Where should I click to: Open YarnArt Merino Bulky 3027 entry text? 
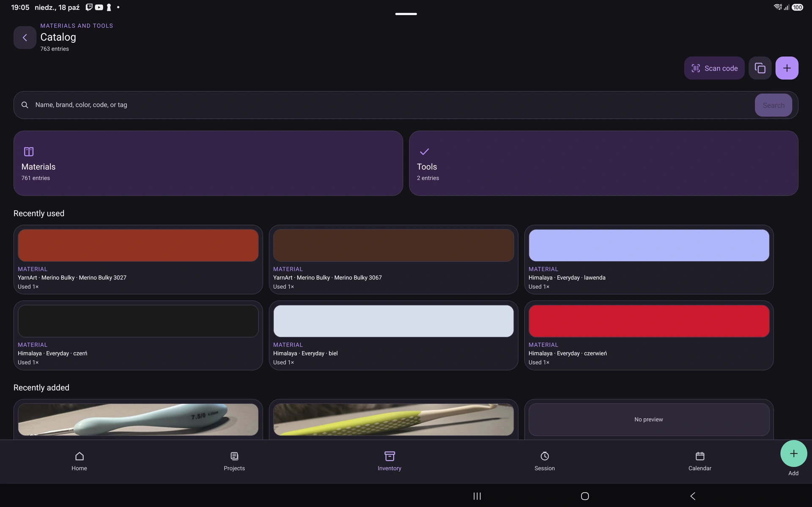click(72, 278)
